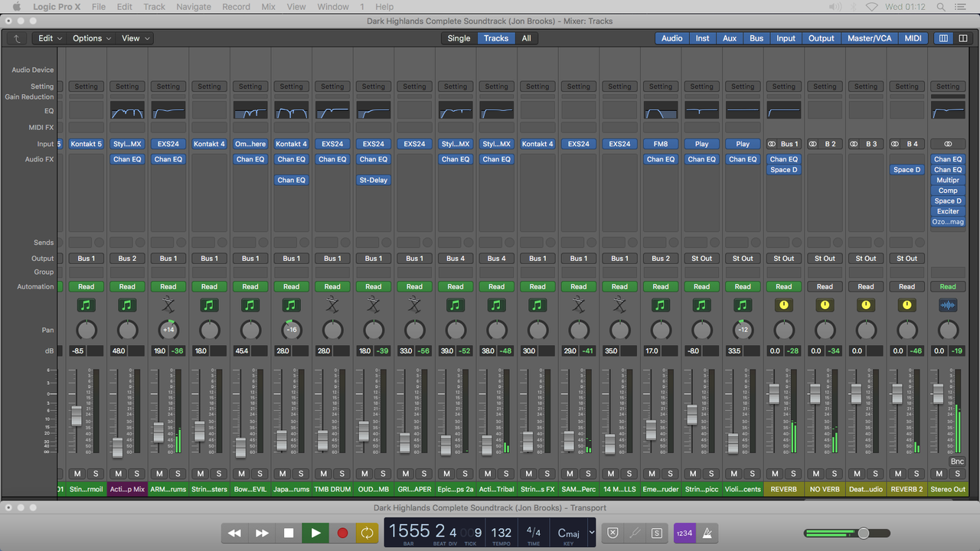The width and height of the screenshot is (980, 551).
Task: Open automation Read menu on REVERB channel
Action: [x=784, y=287]
